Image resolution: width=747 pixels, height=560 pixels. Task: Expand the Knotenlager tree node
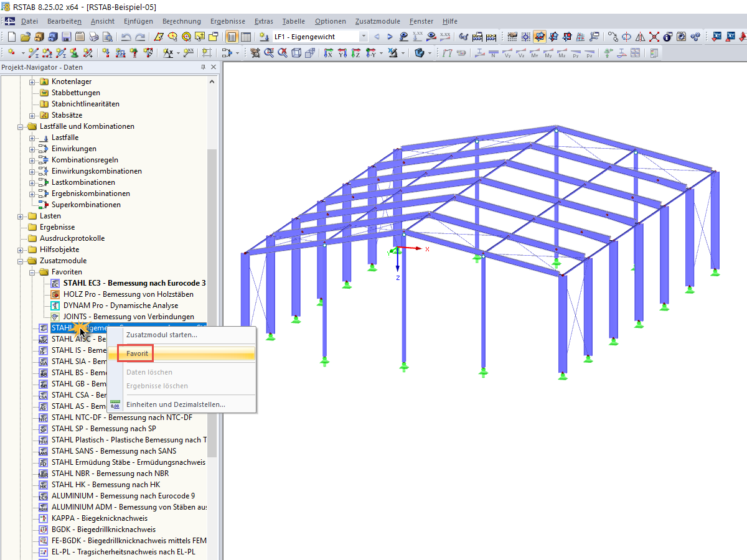[32, 82]
